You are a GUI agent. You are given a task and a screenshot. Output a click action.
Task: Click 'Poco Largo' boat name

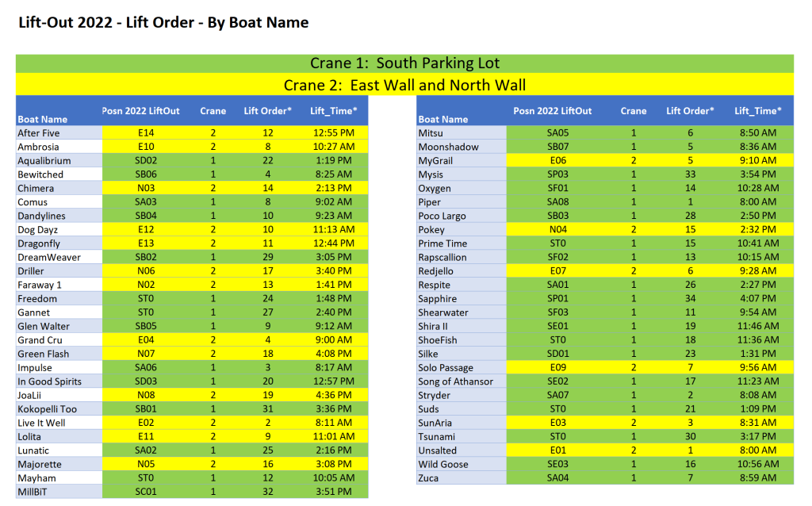click(x=442, y=216)
